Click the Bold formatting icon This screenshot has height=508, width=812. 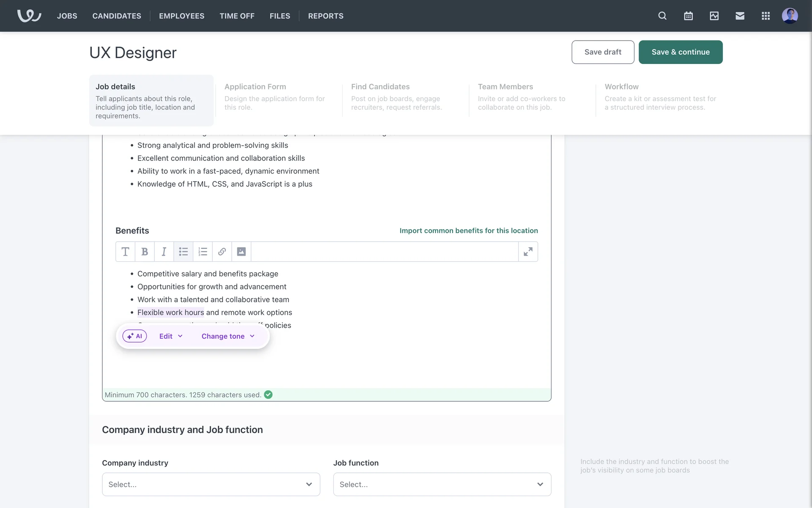click(x=145, y=252)
